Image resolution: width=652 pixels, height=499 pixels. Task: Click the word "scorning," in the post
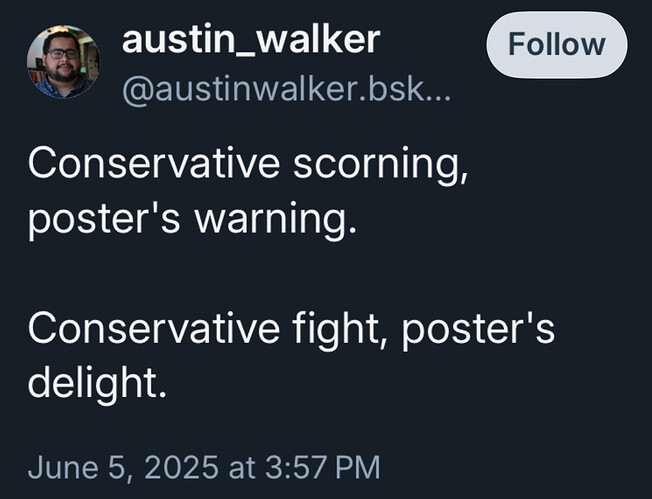point(380,165)
